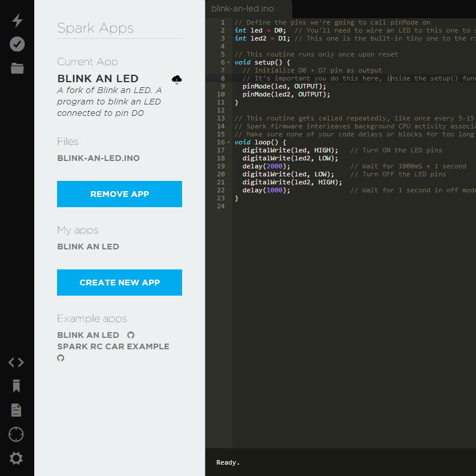Click on 'int led = D0;' code line
Screen dimensions: 476x476
pyautogui.click(x=260, y=30)
